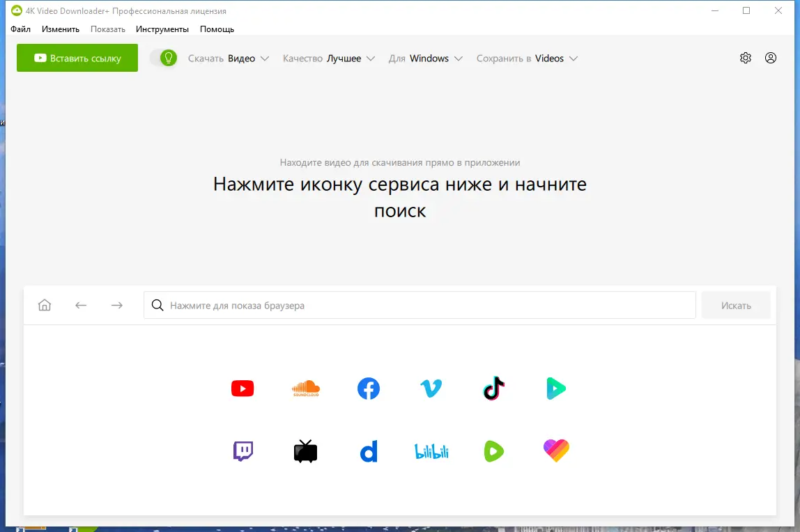This screenshot has width=800, height=532.
Task: Open the Файл menu
Action: tap(21, 29)
